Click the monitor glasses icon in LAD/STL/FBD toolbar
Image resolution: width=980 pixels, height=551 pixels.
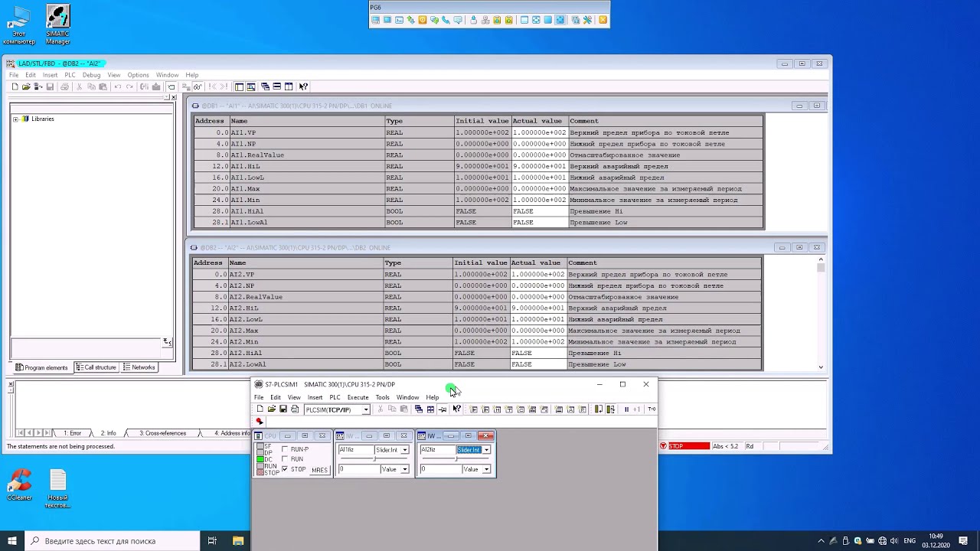click(x=198, y=86)
